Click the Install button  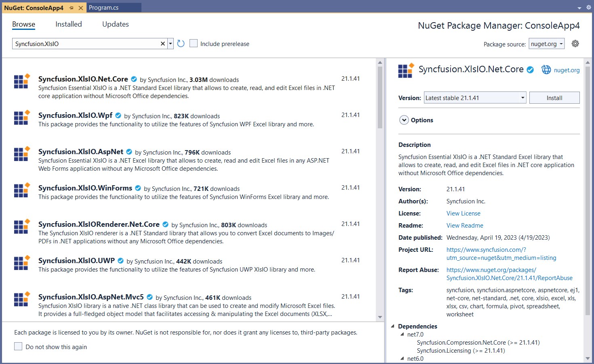[554, 98]
